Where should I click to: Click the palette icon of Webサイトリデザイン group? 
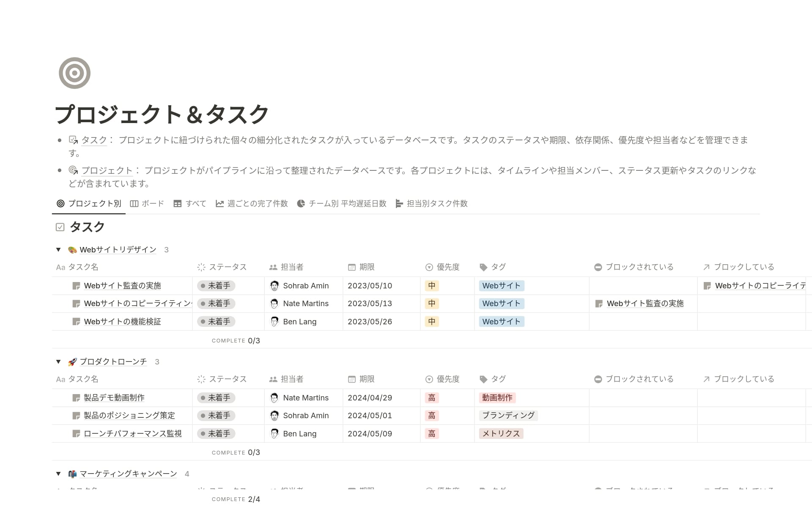(72, 249)
